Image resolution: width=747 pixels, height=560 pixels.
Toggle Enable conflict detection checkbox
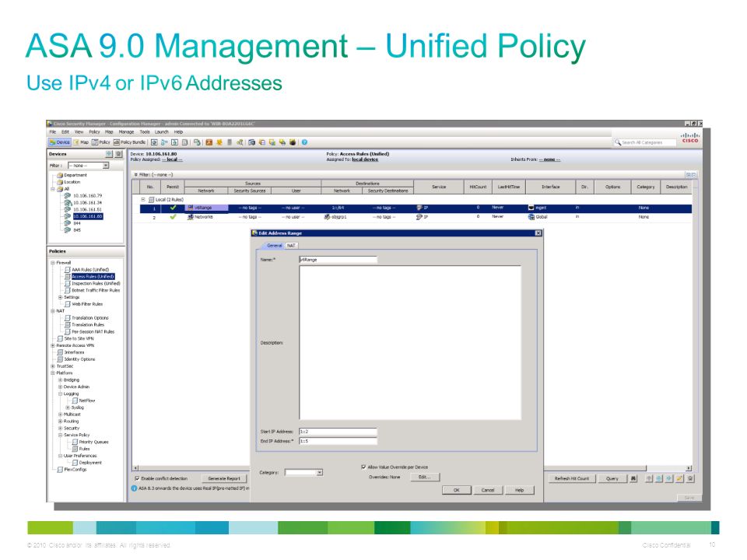[137, 478]
